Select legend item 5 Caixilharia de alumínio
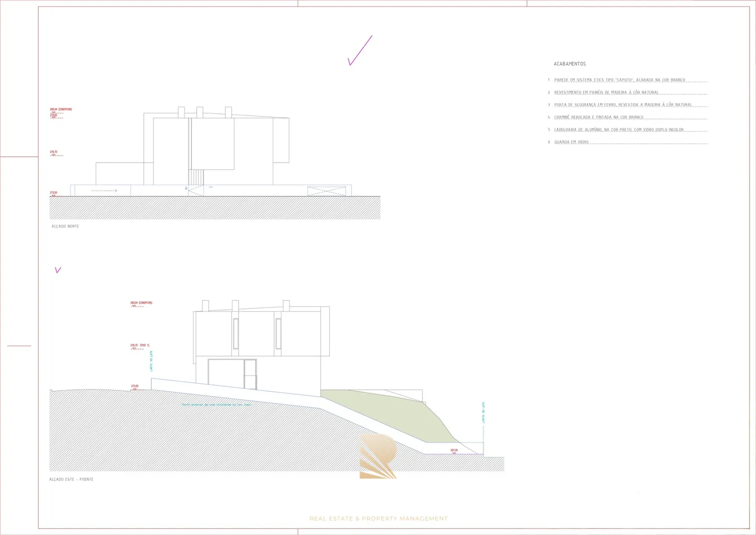The height and width of the screenshot is (535, 756). [x=618, y=130]
